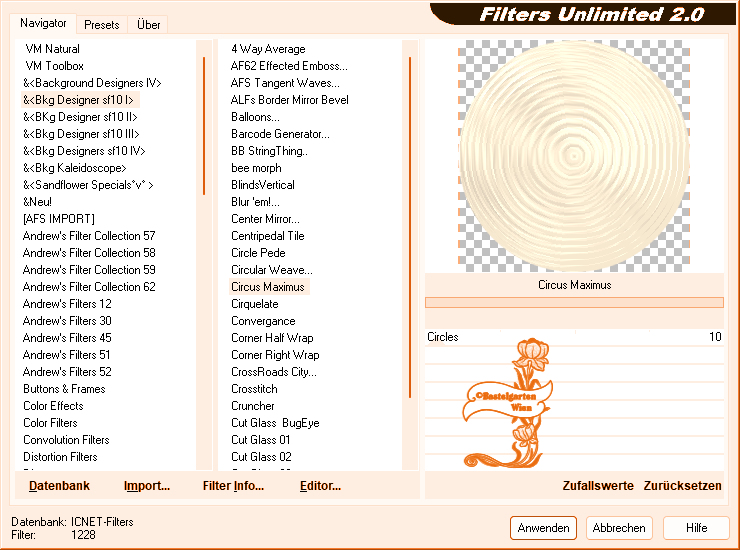Choose AF62 Effected Emboss... filter
The image size is (740, 550).
(x=289, y=66)
